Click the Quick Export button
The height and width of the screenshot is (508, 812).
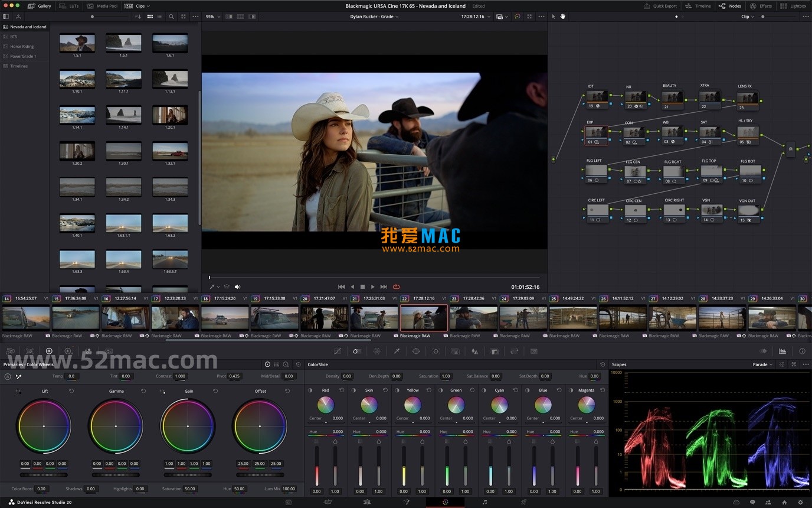tap(660, 6)
